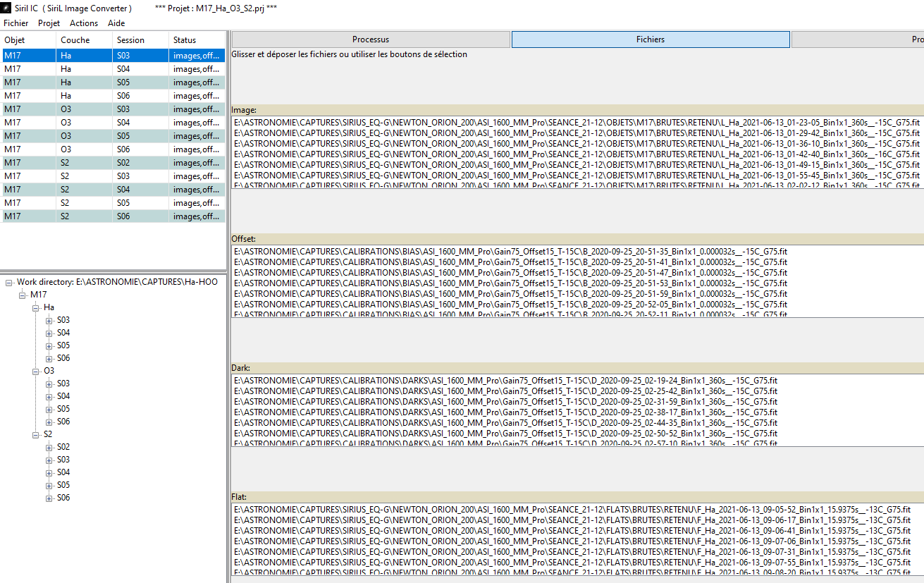
Task: Select the M17 O3 S05 row in project table
Action: coord(113,136)
